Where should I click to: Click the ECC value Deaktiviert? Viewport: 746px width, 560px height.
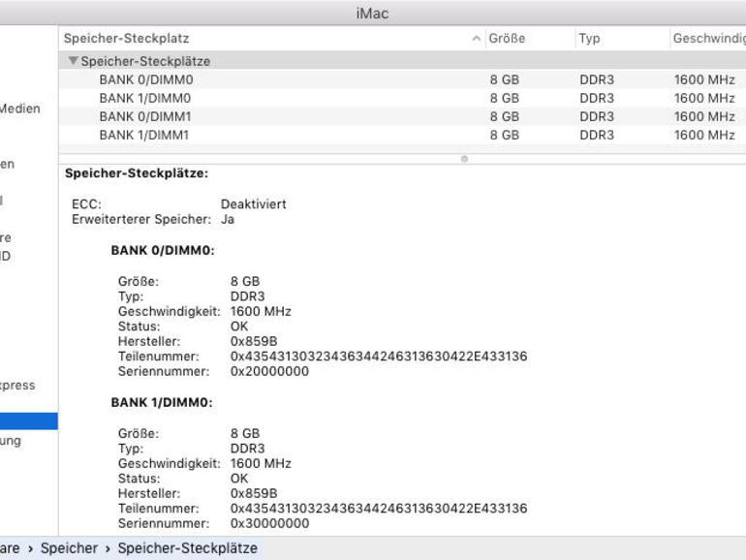[x=254, y=204]
